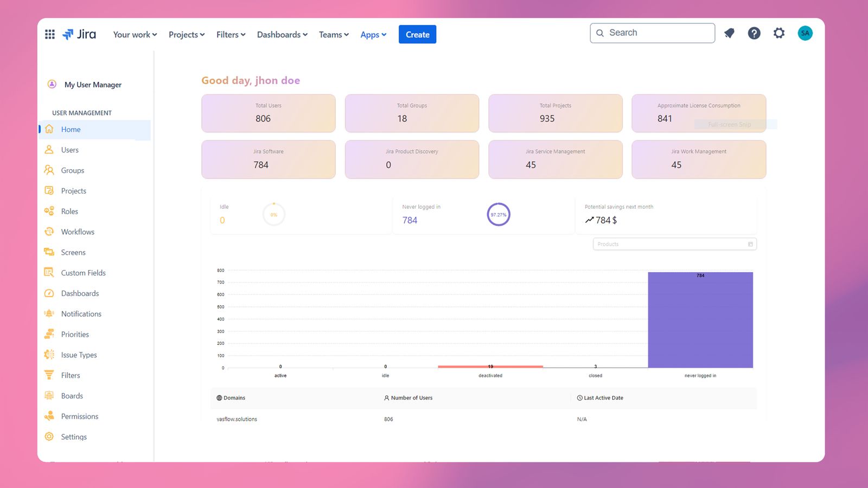
Task: Open My User Manager link
Action: pyautogui.click(x=93, y=85)
